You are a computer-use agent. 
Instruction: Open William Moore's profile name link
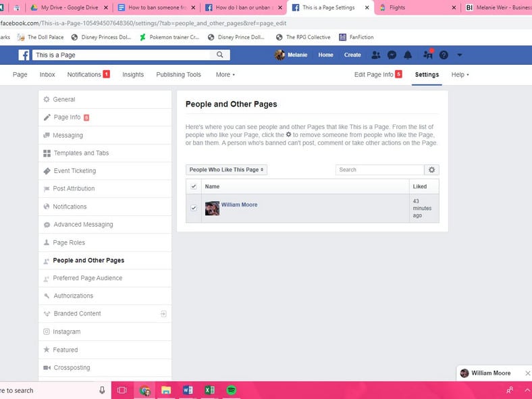(x=239, y=205)
